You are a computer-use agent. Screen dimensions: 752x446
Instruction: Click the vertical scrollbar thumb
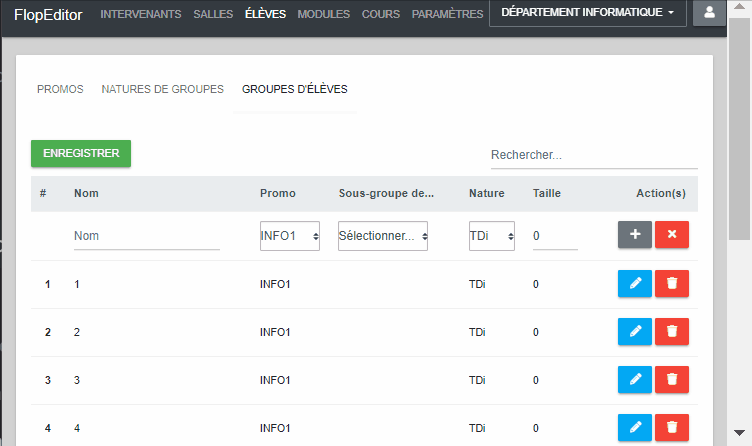739,127
